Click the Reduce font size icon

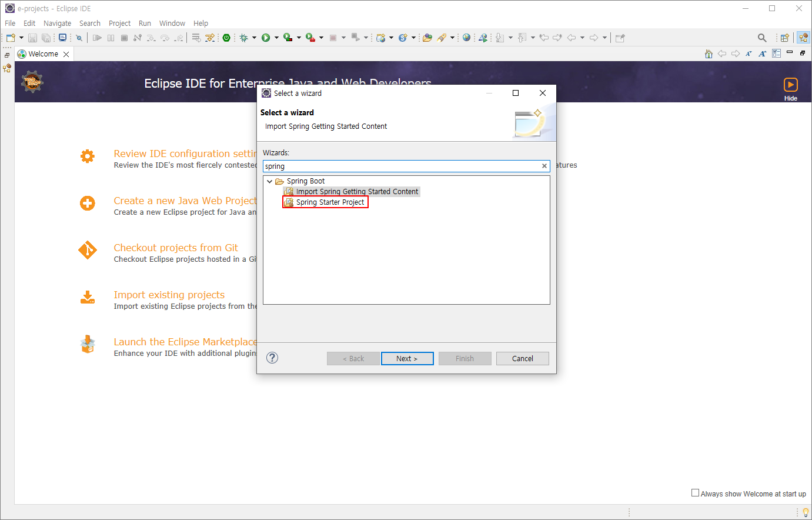748,54
